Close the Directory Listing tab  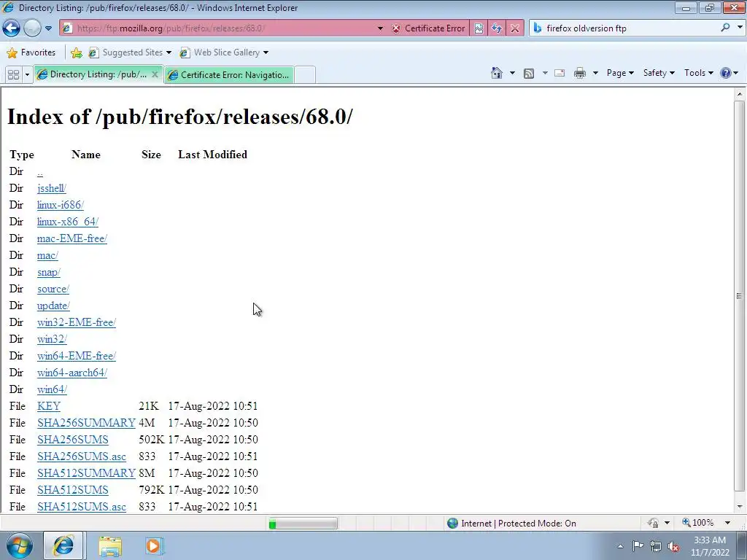pos(155,74)
